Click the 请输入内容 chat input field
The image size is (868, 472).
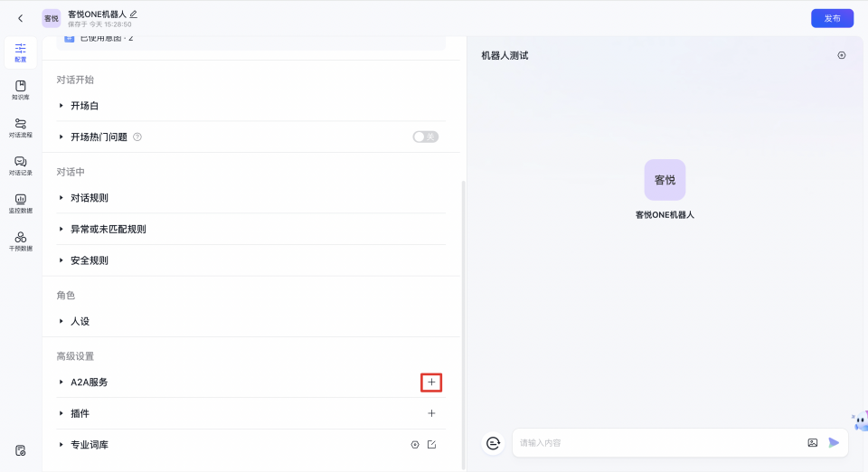[x=659, y=443]
